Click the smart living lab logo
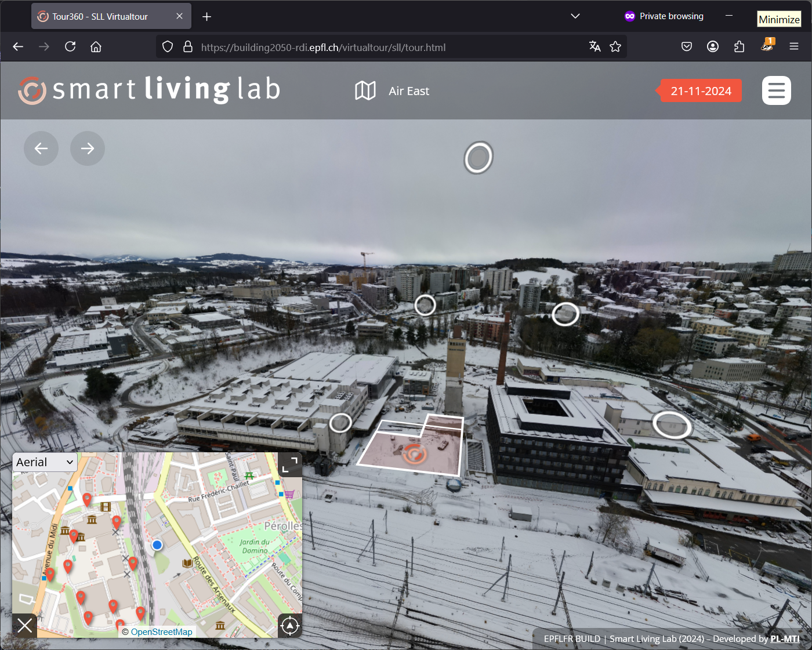Screen dimensions: 812x650 click(x=150, y=90)
